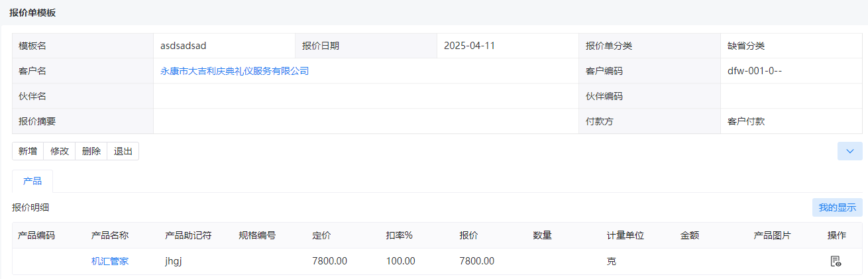Click the 定价 column header
Viewport: 868px width, 279px height.
point(321,235)
